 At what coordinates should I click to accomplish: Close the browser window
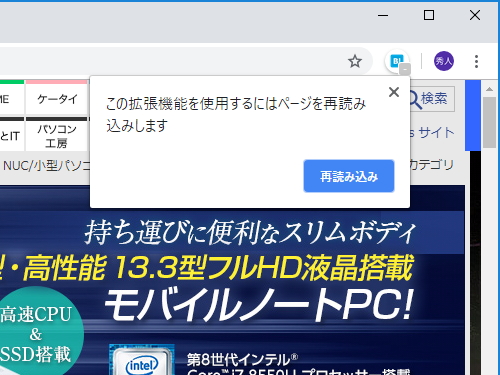coord(475,15)
